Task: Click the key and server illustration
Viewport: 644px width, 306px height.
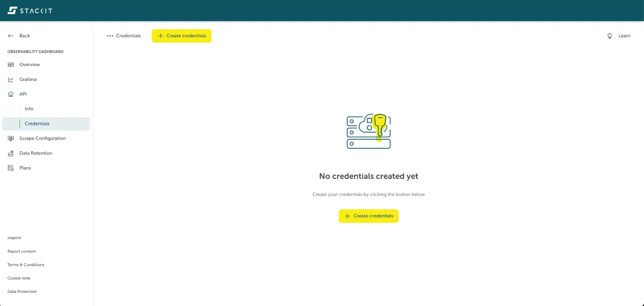Action: (369, 131)
